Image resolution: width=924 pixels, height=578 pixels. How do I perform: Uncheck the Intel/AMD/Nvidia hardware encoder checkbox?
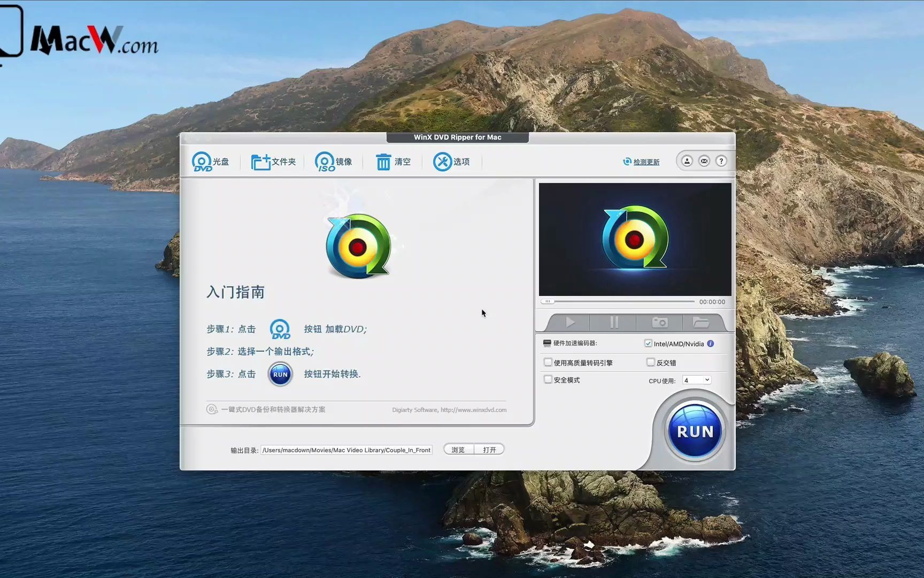(x=648, y=344)
